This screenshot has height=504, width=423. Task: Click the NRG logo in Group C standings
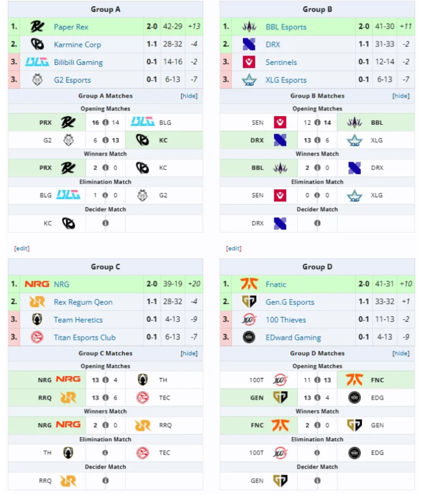coord(37,284)
